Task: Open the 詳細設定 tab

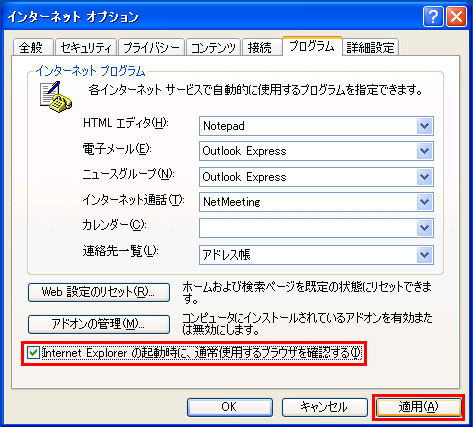Action: coord(370,47)
